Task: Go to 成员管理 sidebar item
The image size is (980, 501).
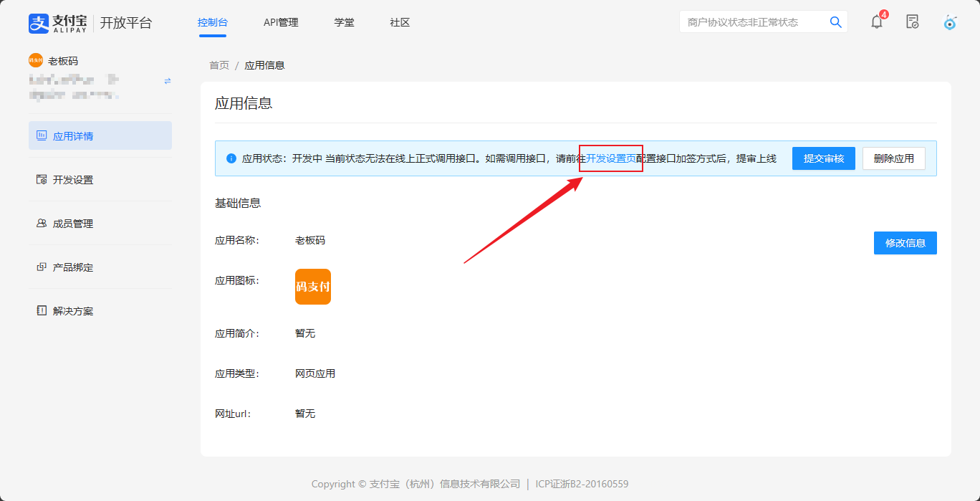Action: pyautogui.click(x=100, y=224)
